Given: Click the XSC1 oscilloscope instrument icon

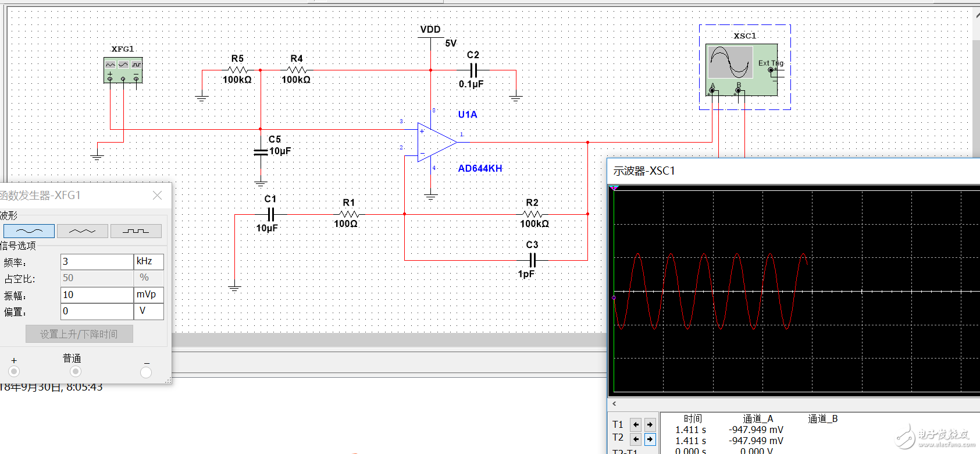Looking at the screenshot, I should pyautogui.click(x=742, y=70).
